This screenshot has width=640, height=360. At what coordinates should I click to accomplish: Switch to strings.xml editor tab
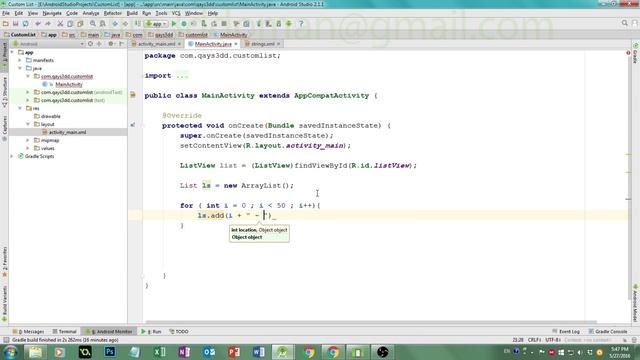pyautogui.click(x=262, y=44)
